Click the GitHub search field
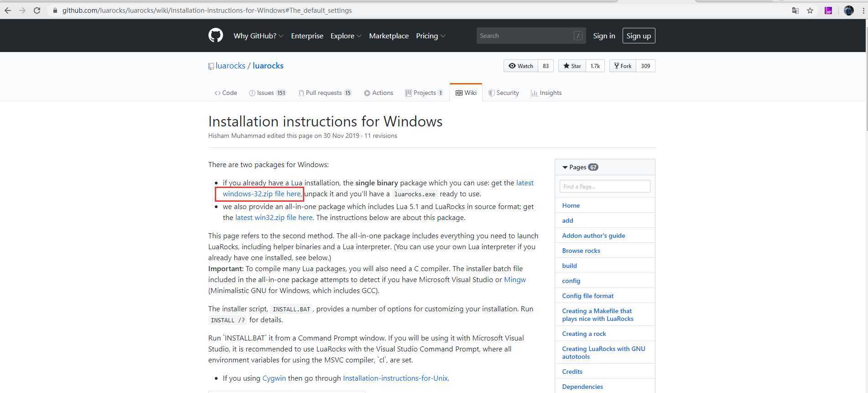Viewport: 868px width, 393px height. click(x=531, y=36)
